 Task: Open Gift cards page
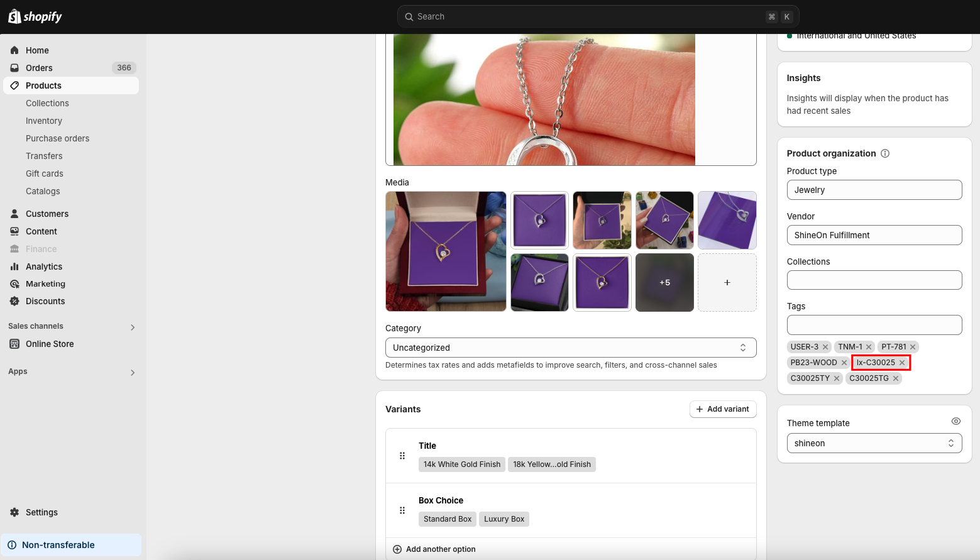click(45, 173)
